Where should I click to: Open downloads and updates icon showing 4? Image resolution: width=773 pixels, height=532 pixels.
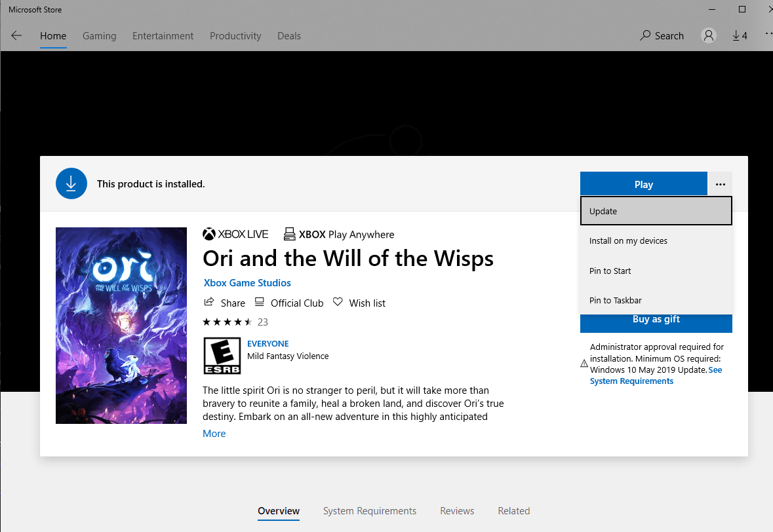pos(740,35)
